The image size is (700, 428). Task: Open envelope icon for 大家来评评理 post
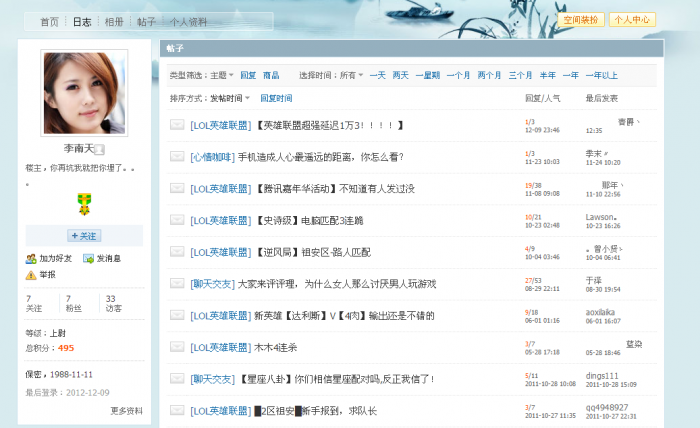pyautogui.click(x=177, y=283)
